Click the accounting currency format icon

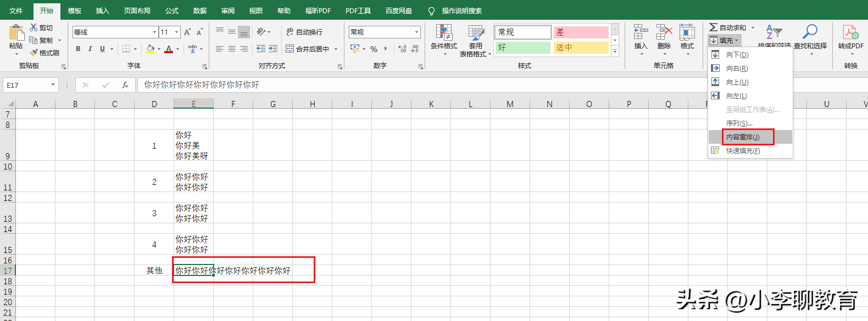[x=355, y=49]
